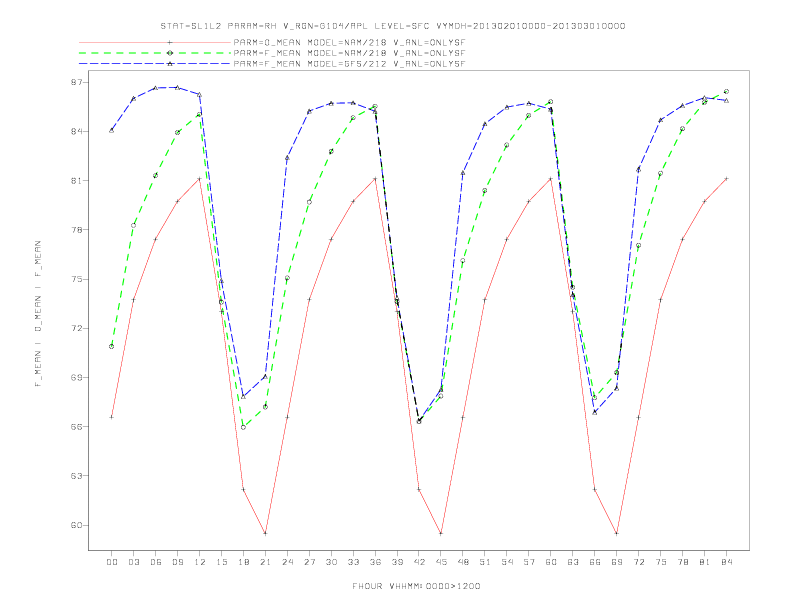Click x-axis forecast hour label 69
The width and height of the screenshot is (792, 612).
coord(617,562)
